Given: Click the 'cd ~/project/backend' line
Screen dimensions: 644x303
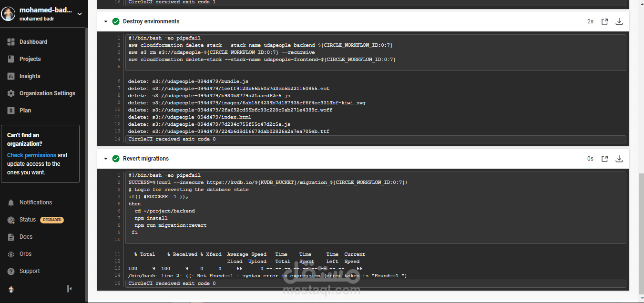Looking at the screenshot, I should (x=164, y=211).
